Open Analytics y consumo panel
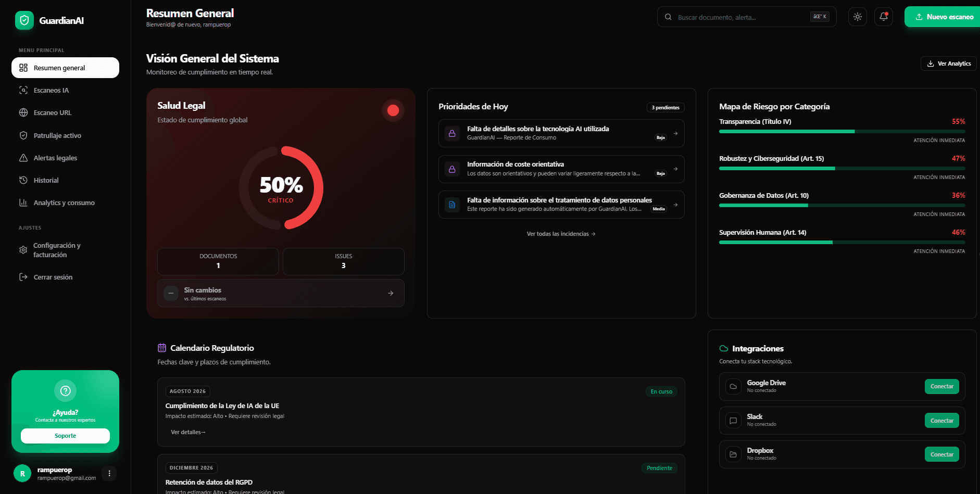980x494 pixels. (x=63, y=202)
